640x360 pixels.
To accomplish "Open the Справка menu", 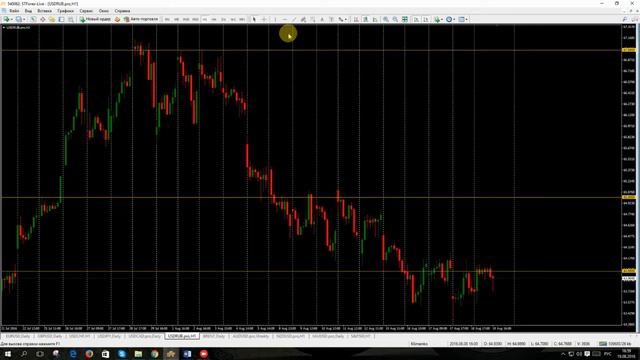I will coord(122,11).
